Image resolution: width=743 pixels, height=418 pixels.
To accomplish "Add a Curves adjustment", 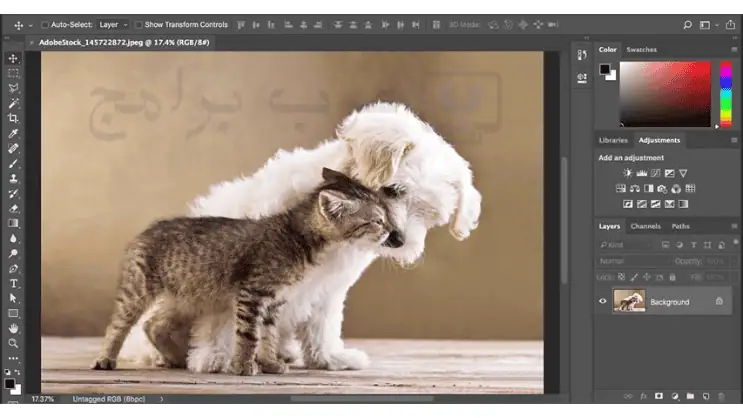I will point(655,173).
